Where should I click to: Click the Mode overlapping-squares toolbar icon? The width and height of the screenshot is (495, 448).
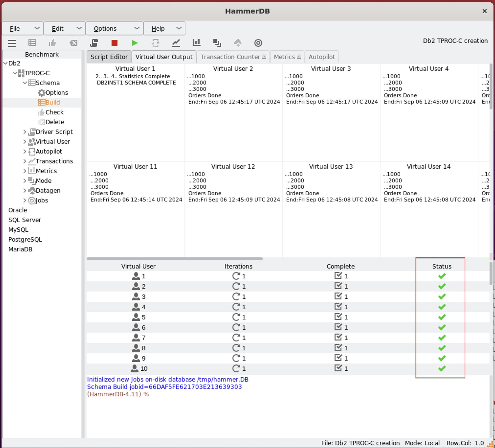[217, 43]
